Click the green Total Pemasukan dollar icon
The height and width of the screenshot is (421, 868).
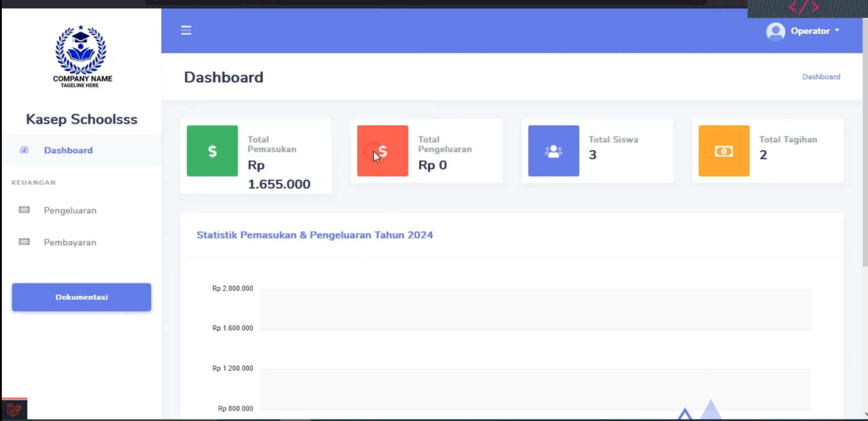(x=212, y=151)
